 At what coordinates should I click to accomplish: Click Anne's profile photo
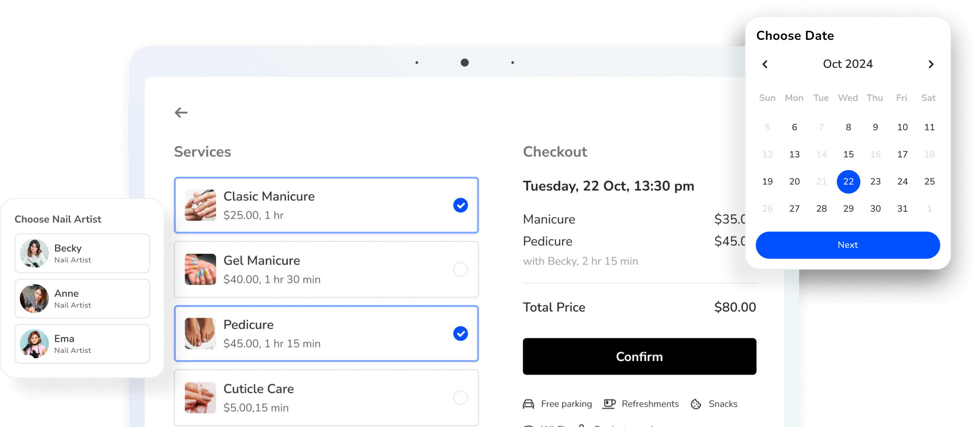pos(34,299)
